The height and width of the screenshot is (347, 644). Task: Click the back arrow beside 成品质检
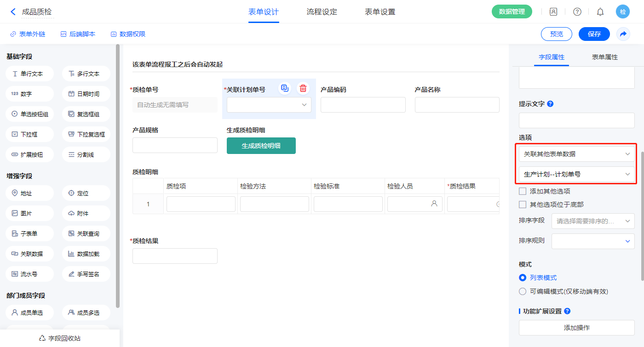point(13,12)
